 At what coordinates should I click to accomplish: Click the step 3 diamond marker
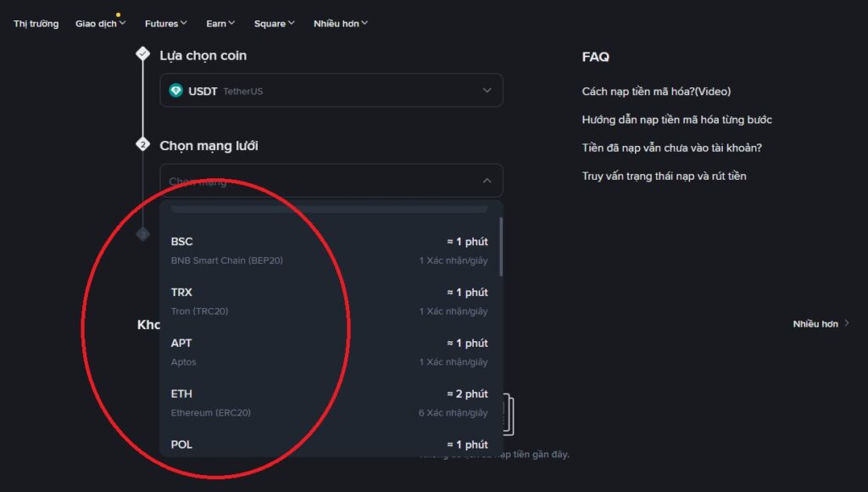pos(143,233)
